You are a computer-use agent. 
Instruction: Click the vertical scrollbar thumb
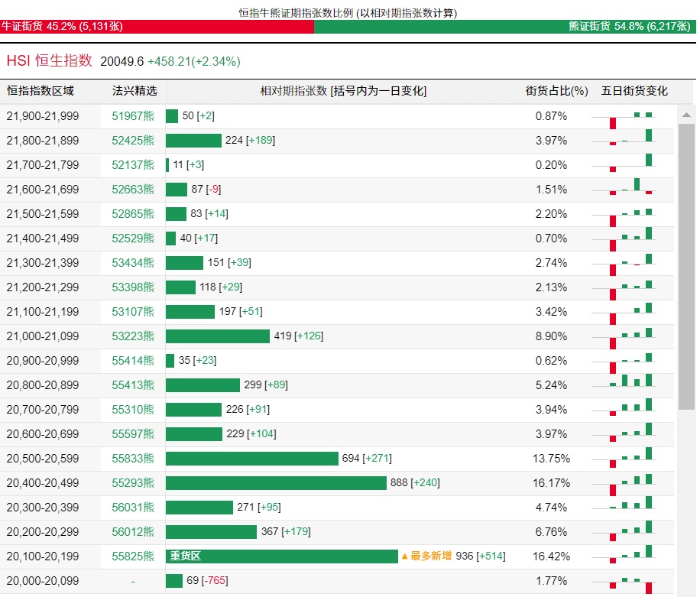(x=686, y=267)
